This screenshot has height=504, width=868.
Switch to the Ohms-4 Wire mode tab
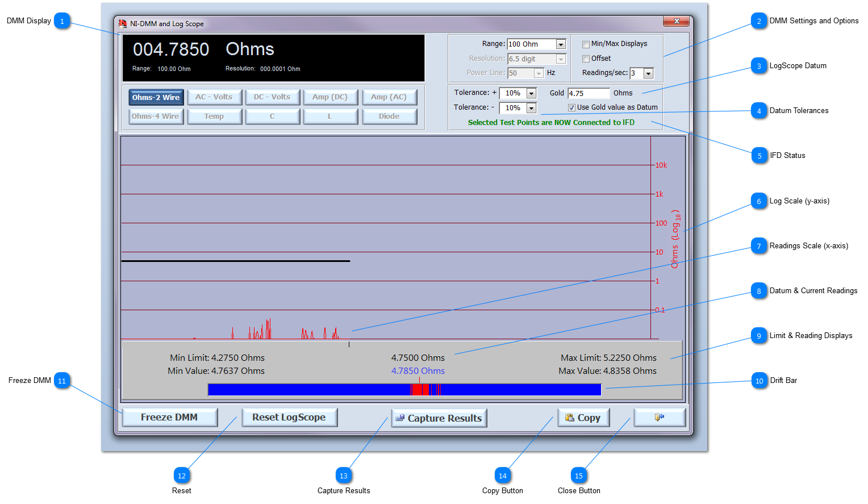(x=156, y=116)
